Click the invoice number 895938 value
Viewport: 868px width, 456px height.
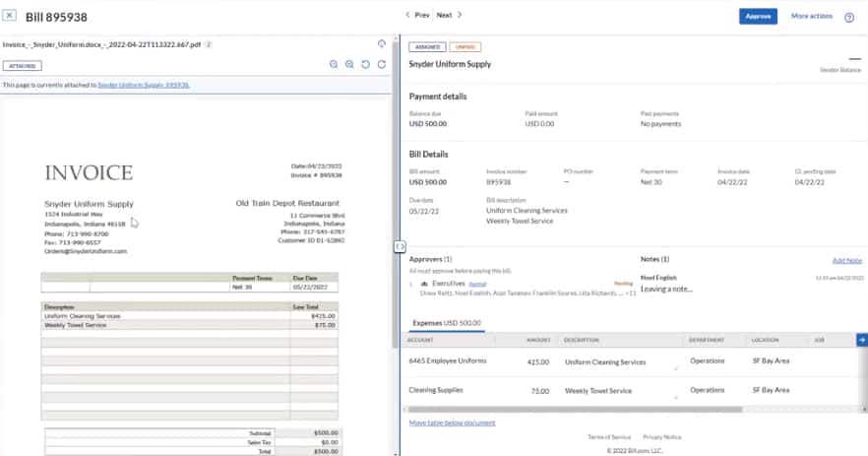[x=498, y=182]
